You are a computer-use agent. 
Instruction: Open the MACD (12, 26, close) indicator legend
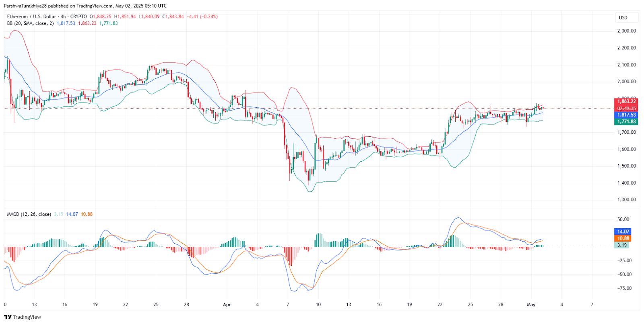(29, 214)
